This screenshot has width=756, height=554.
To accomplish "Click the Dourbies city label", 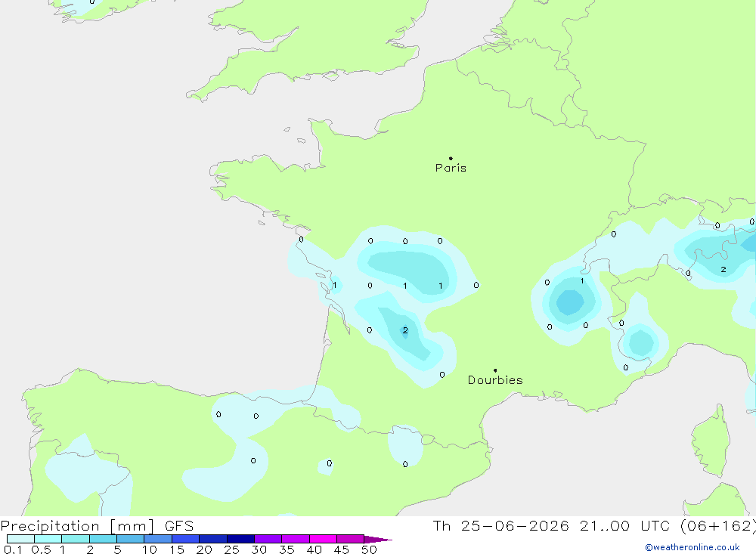I will 495,380.
